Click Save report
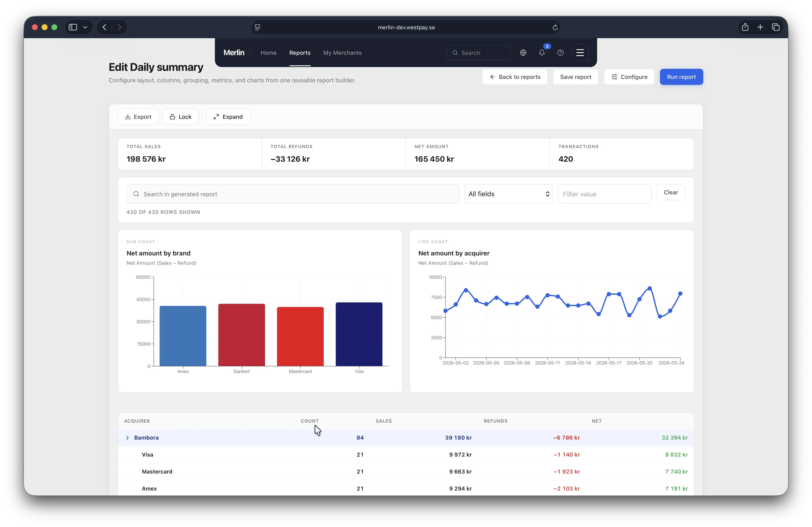Screen dimensions: 812x527 pyautogui.click(x=576, y=77)
